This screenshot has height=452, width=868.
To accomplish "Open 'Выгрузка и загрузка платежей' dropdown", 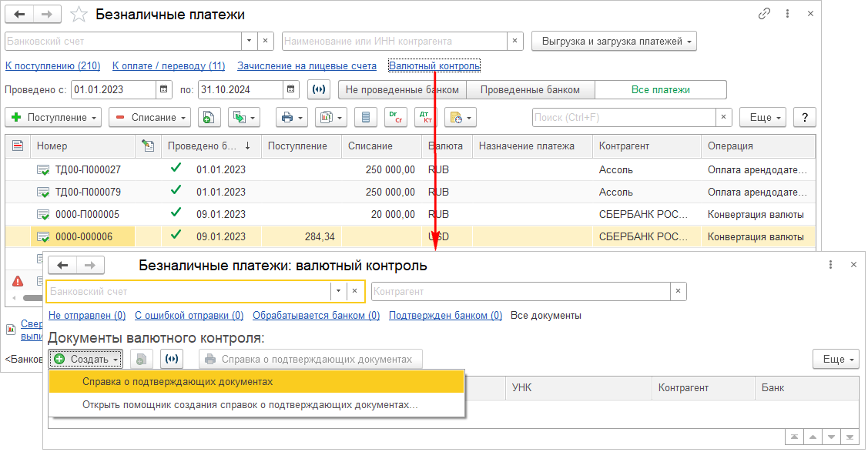I will click(x=614, y=42).
